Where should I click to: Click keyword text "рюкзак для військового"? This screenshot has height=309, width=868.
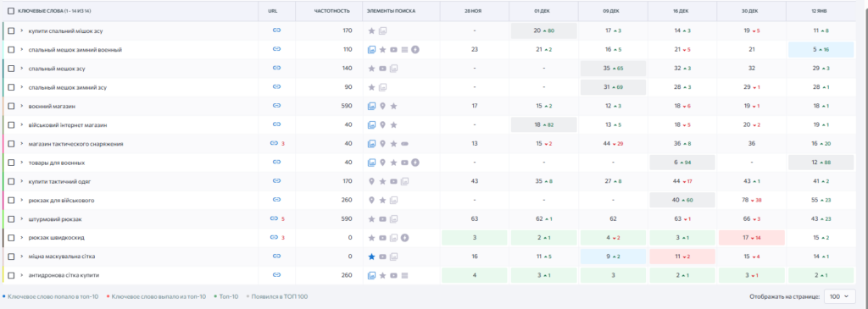(x=61, y=200)
